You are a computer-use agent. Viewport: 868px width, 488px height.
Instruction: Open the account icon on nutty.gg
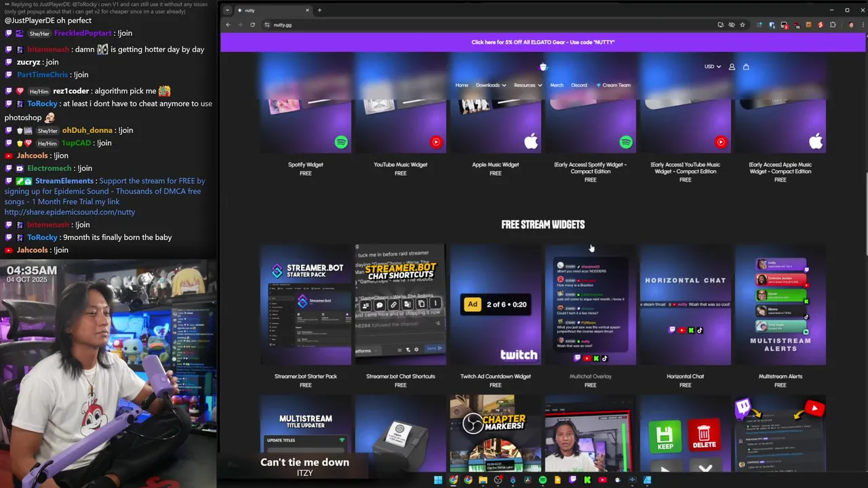tap(732, 66)
